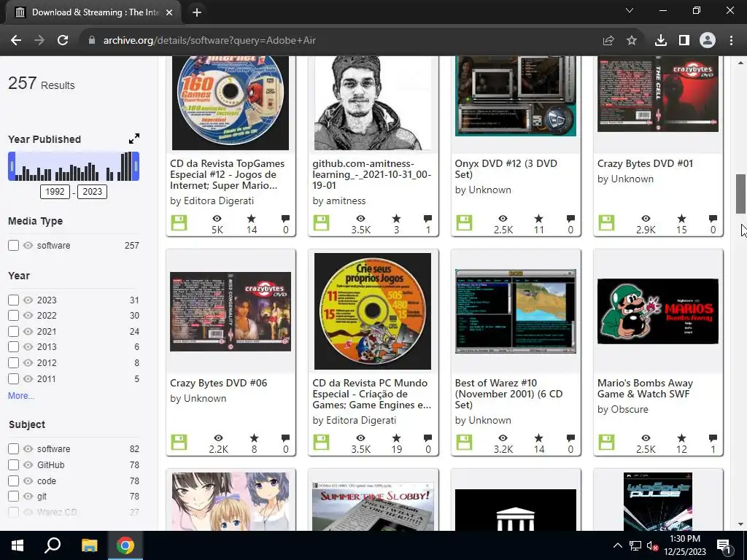Click the 1992 start year field
The height and width of the screenshot is (560, 747).
click(55, 192)
